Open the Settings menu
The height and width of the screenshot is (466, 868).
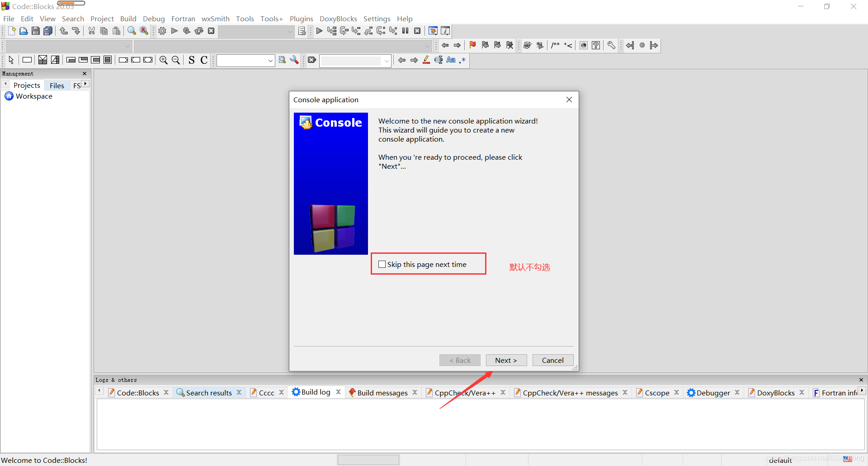[x=377, y=19]
